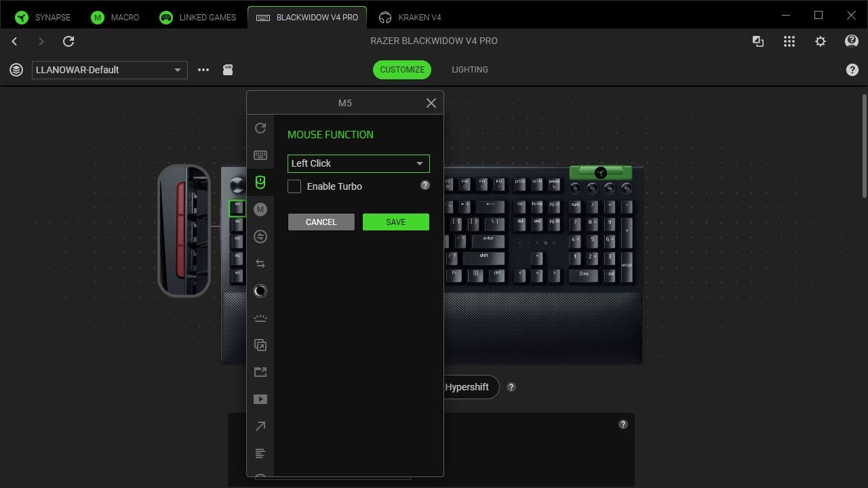Select the numpad '0 ins' key
This screenshot has height=488, width=868.
[584, 275]
